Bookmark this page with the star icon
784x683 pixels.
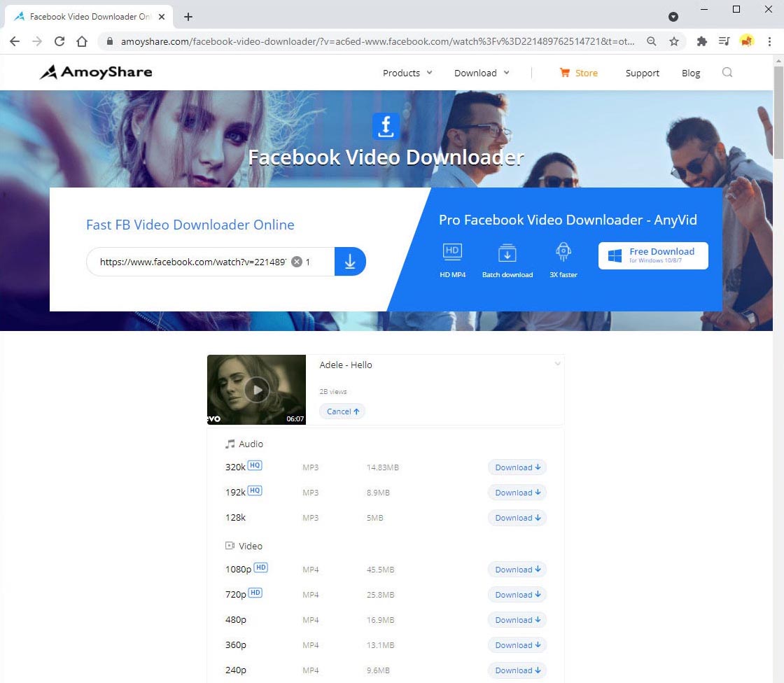pos(674,41)
